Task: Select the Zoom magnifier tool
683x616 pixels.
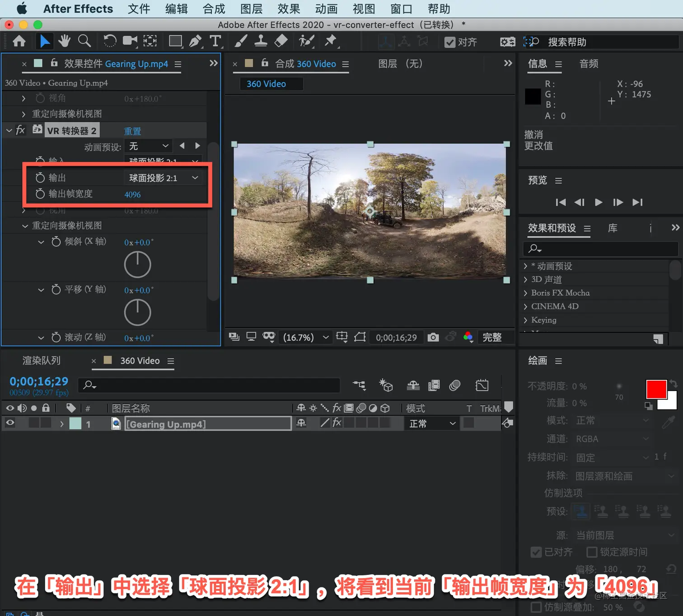Action: pyautogui.click(x=84, y=42)
